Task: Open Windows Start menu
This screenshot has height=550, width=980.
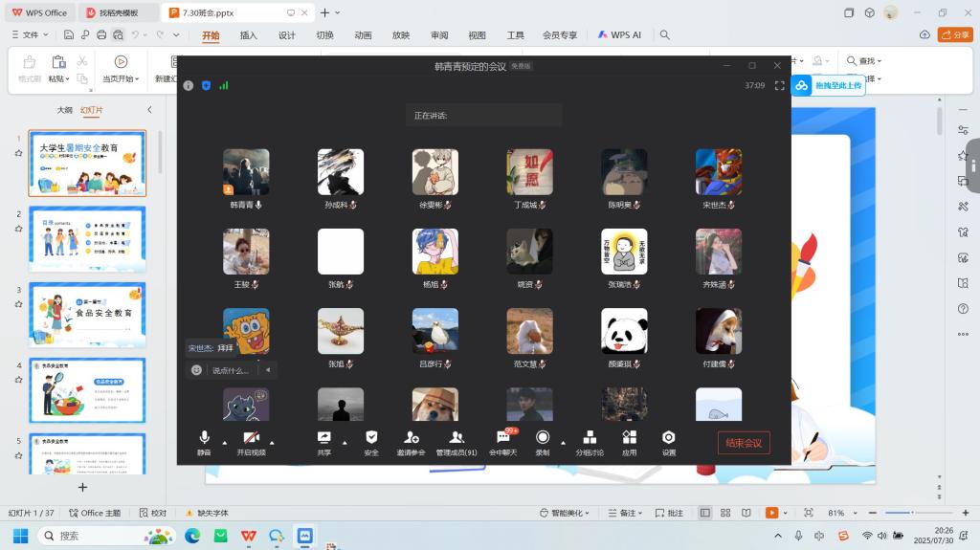Action: [x=21, y=536]
